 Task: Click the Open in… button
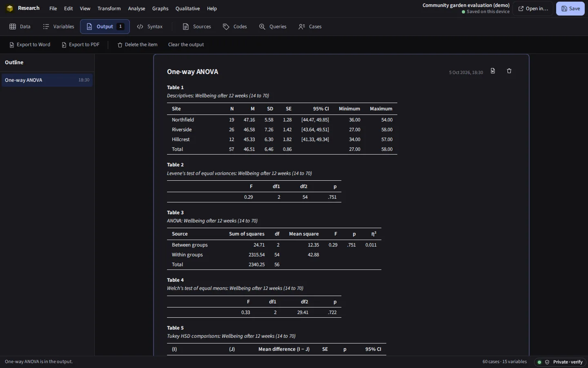coord(533,9)
